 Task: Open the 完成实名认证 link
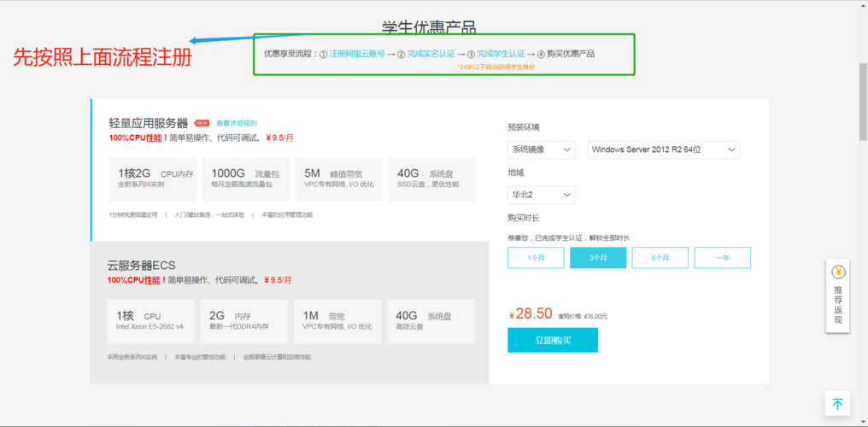(x=431, y=54)
